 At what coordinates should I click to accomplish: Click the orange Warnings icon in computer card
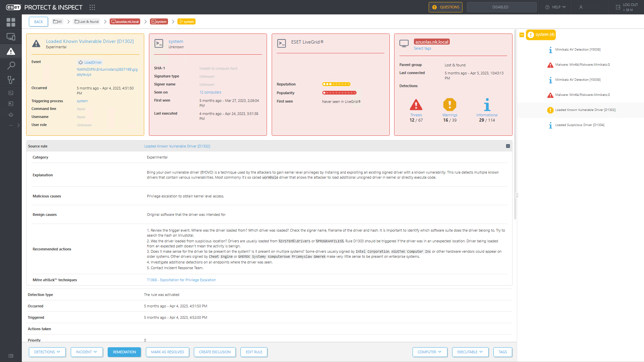(449, 105)
